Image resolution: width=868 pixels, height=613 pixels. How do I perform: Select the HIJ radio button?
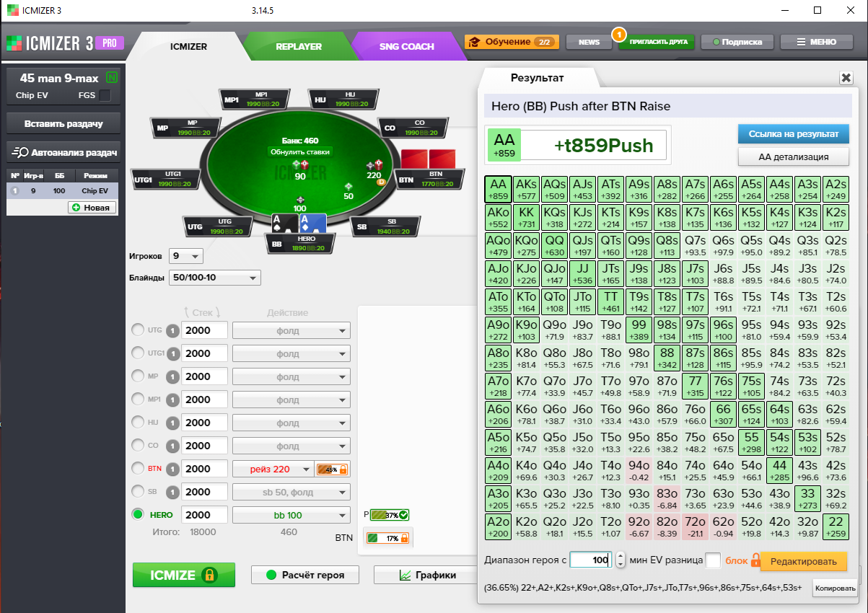click(x=137, y=423)
